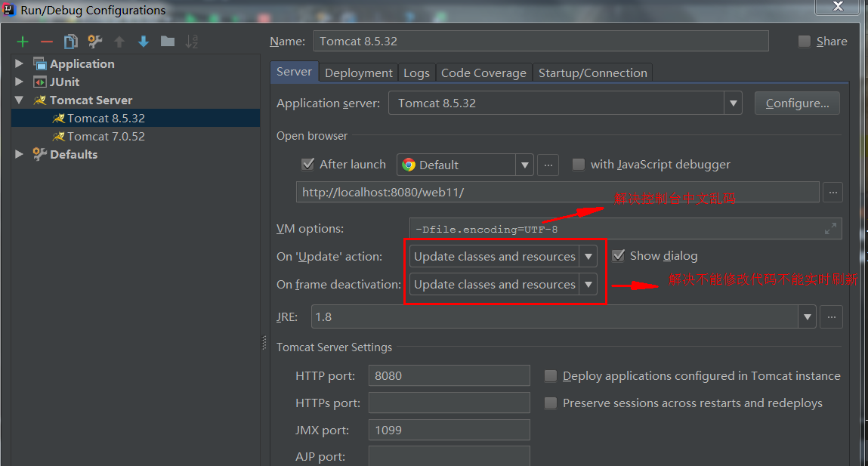Collapse the Tomcat Server node
The height and width of the screenshot is (466, 868).
(x=20, y=100)
